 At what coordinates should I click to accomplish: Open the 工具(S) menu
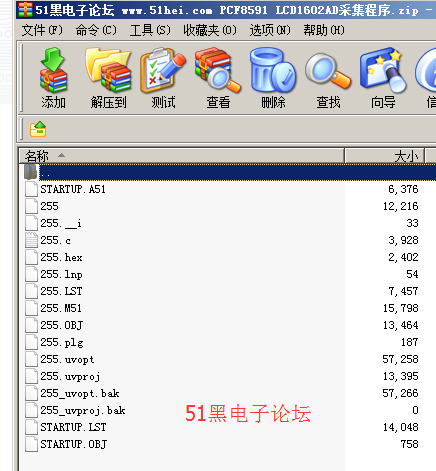pyautogui.click(x=150, y=30)
